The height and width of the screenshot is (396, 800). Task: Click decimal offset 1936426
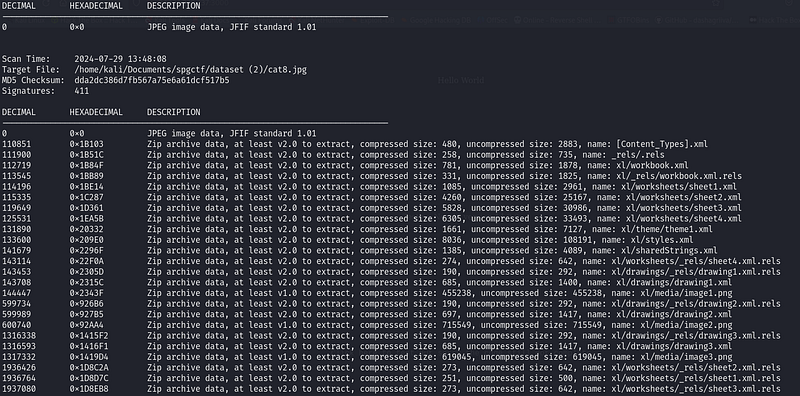click(19, 367)
